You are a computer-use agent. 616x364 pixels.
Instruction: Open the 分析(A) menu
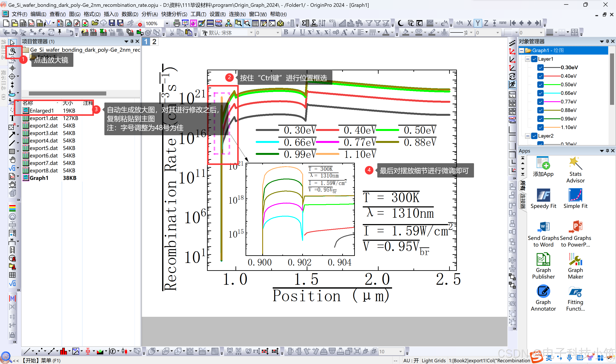click(x=150, y=14)
